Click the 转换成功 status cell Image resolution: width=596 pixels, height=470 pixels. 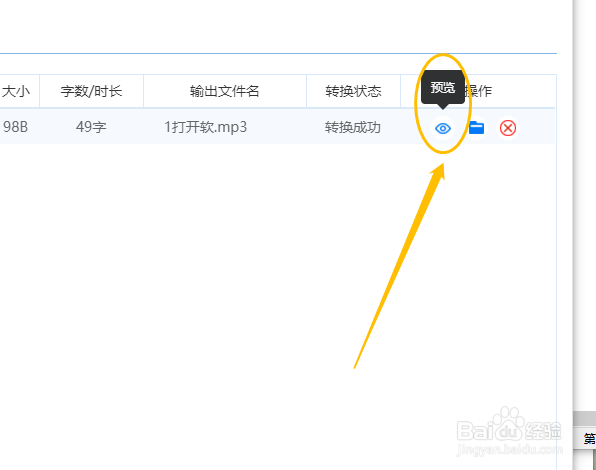(353, 127)
